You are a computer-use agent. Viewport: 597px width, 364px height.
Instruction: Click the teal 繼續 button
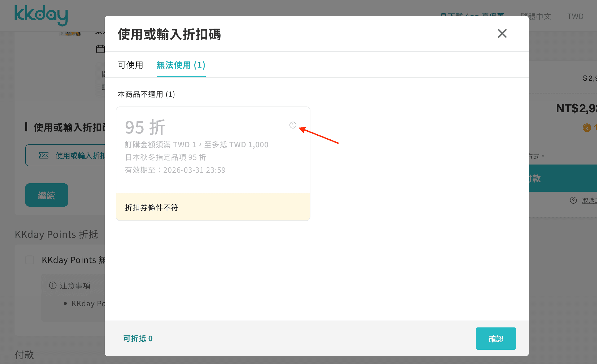(x=46, y=195)
